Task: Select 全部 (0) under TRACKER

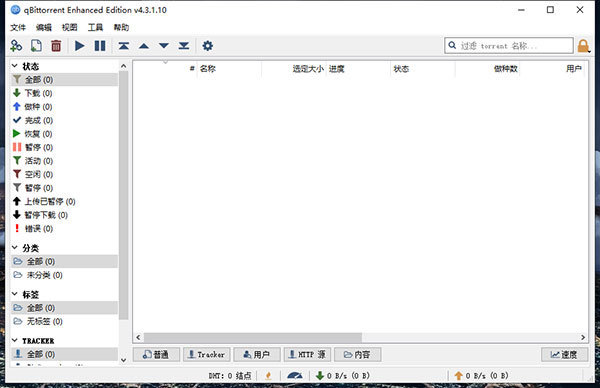Action: (64, 354)
